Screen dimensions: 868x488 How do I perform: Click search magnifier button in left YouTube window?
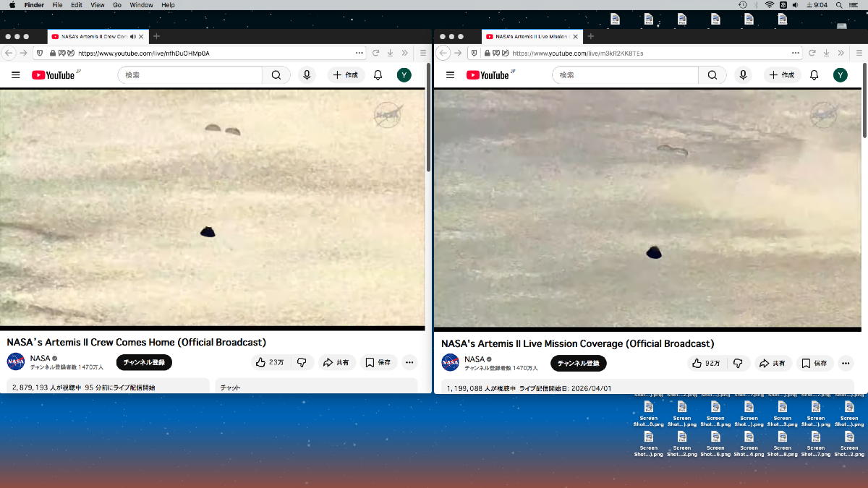tap(276, 75)
